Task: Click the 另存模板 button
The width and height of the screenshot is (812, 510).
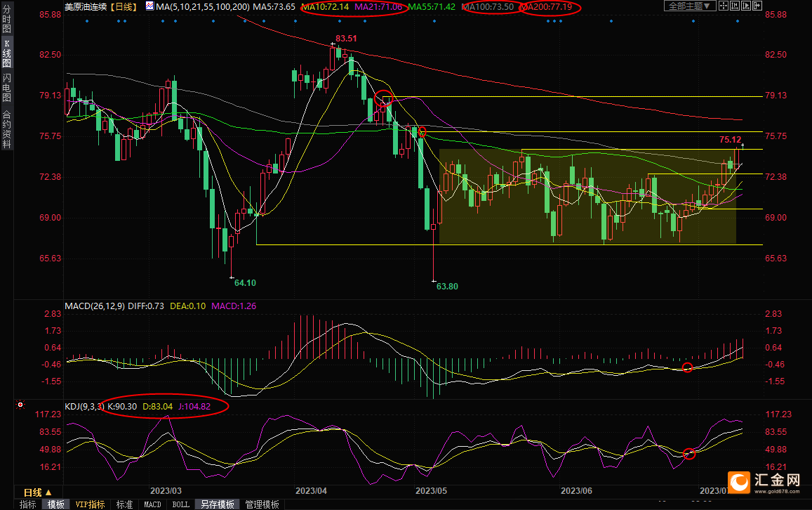Action: (218, 504)
